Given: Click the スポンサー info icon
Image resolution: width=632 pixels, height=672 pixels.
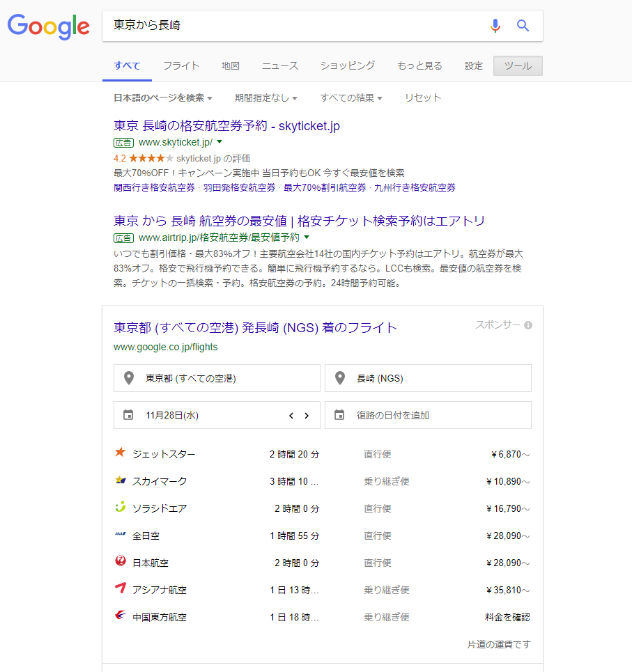Looking at the screenshot, I should (528, 325).
